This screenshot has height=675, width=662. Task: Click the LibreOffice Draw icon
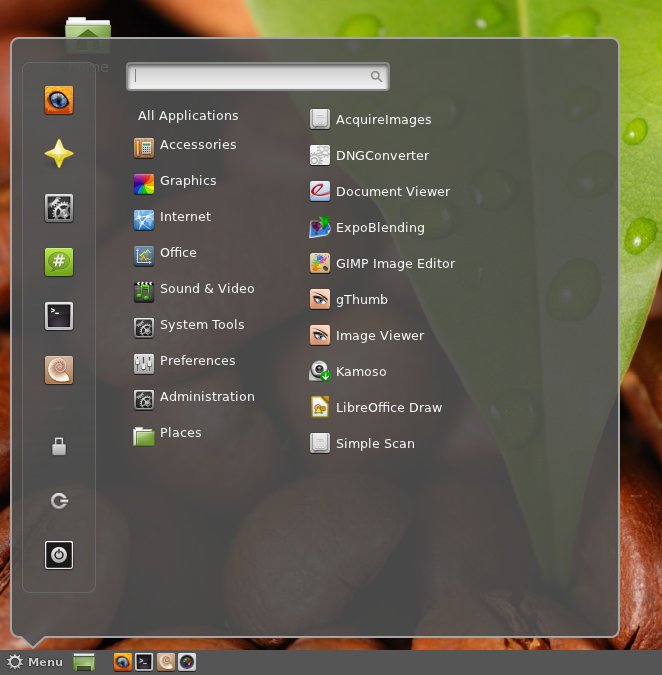[320, 407]
